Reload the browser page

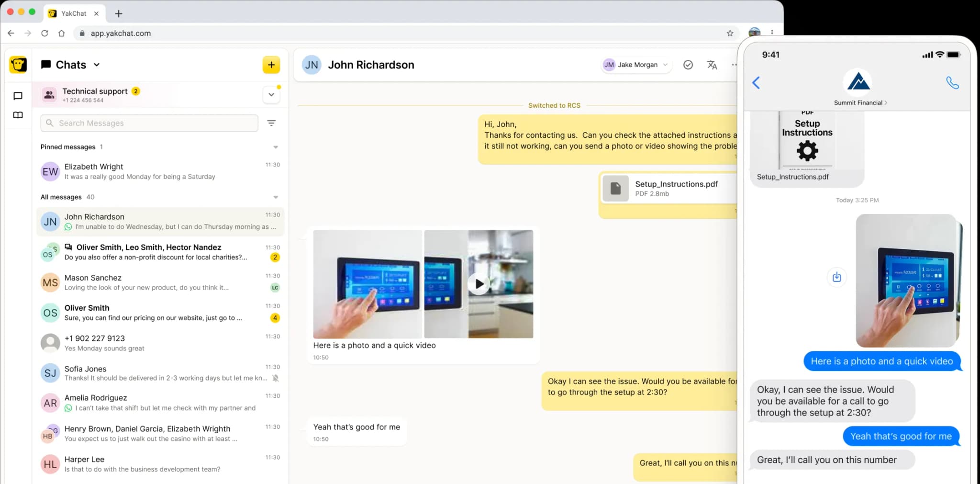[45, 33]
